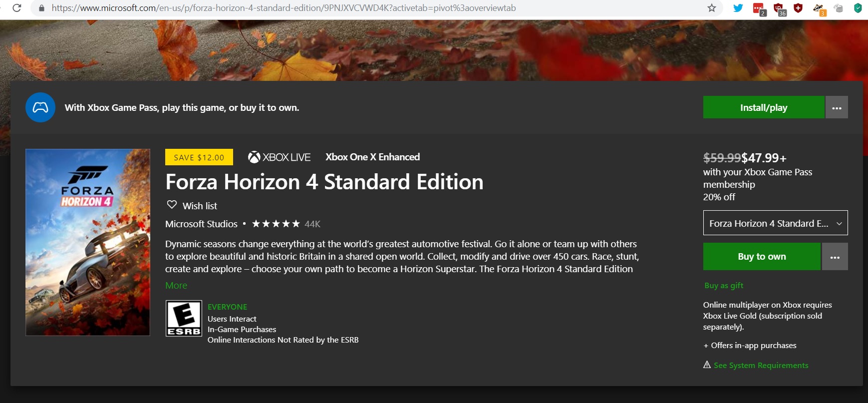
Task: Click the Users Interact descriptor
Action: 232,319
